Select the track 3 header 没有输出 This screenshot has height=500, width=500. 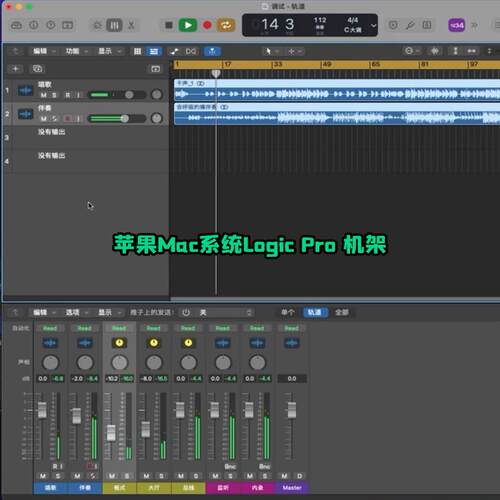87,137
